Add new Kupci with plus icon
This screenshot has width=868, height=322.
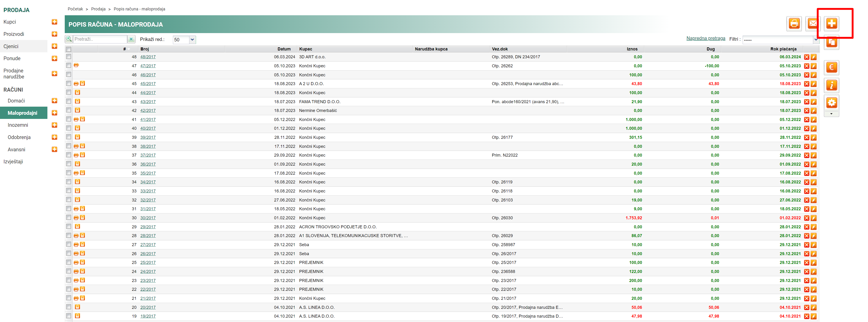pyautogui.click(x=54, y=22)
